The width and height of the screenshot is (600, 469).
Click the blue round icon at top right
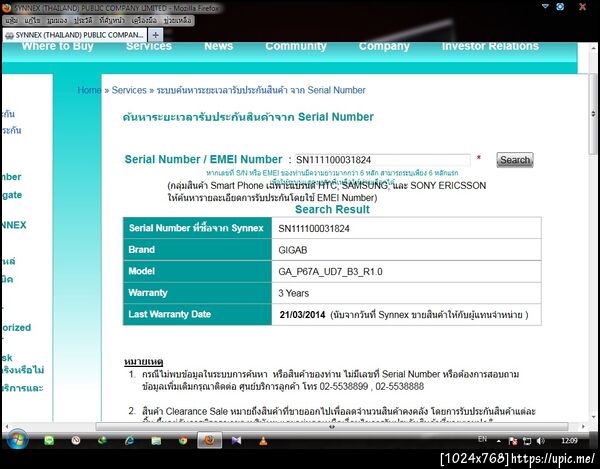point(560,7)
